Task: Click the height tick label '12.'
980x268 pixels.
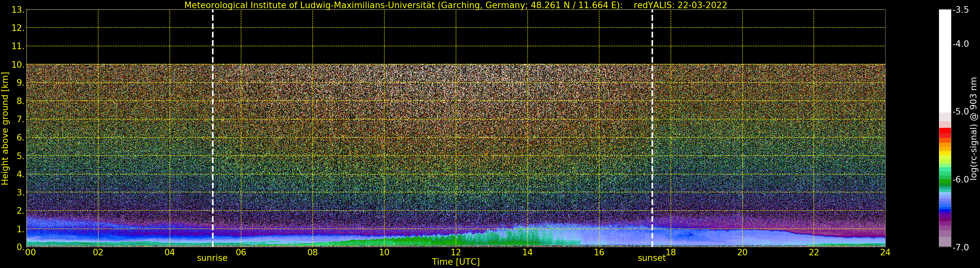Action: pyautogui.click(x=18, y=28)
